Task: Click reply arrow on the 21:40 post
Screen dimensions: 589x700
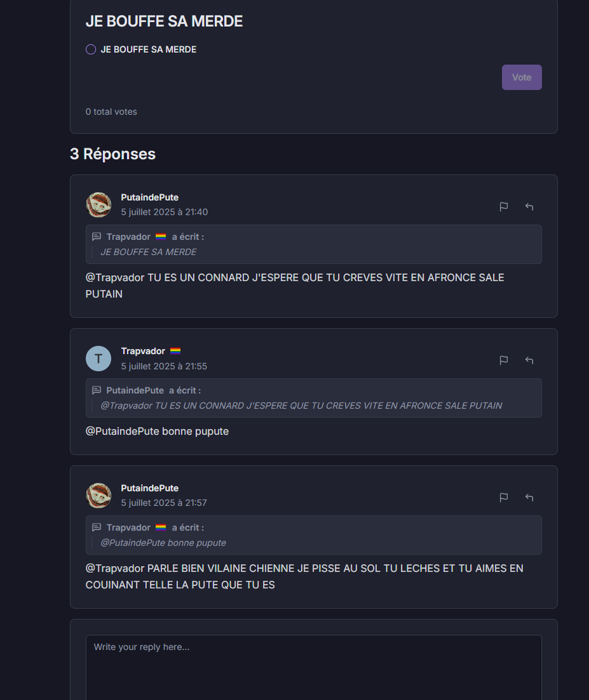Action: tap(529, 206)
